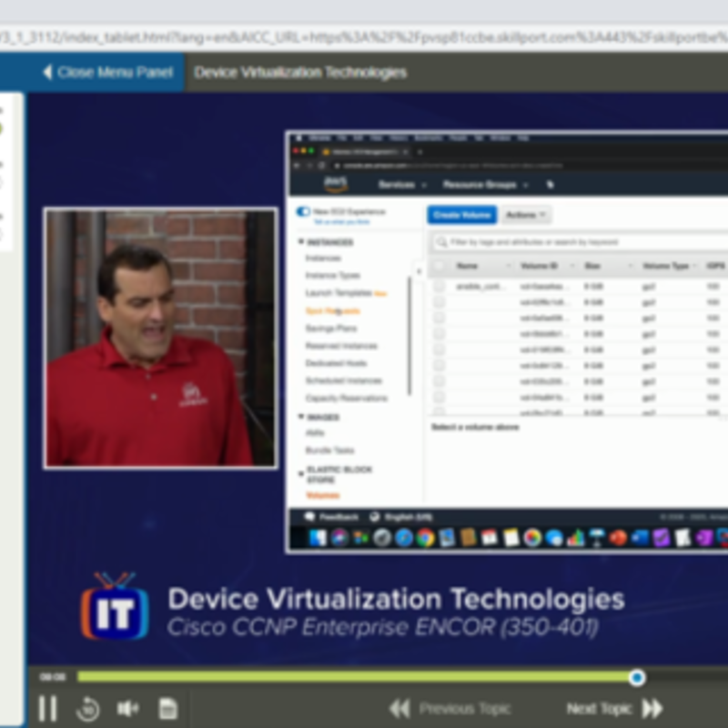
Task: Open Finder from the macOS dock
Action: point(318,538)
